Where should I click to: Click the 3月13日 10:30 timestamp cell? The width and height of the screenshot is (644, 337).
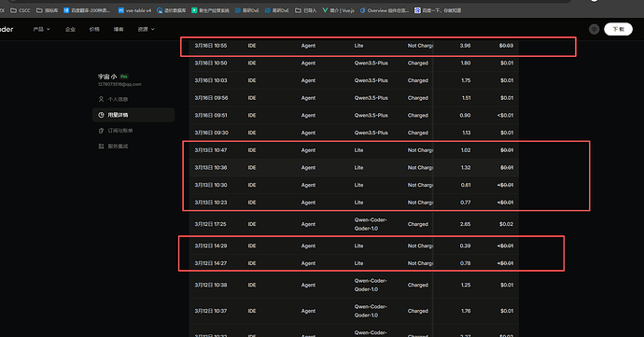pyautogui.click(x=211, y=185)
